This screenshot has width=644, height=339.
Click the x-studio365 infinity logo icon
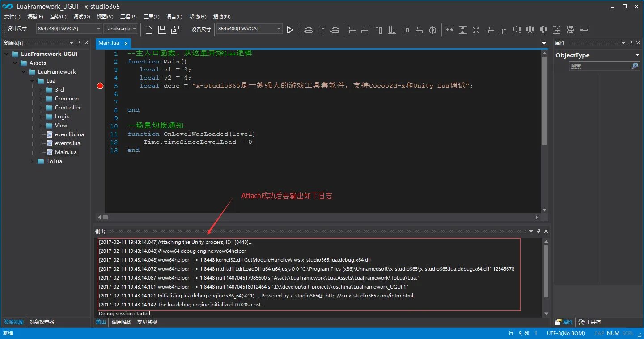8,7
